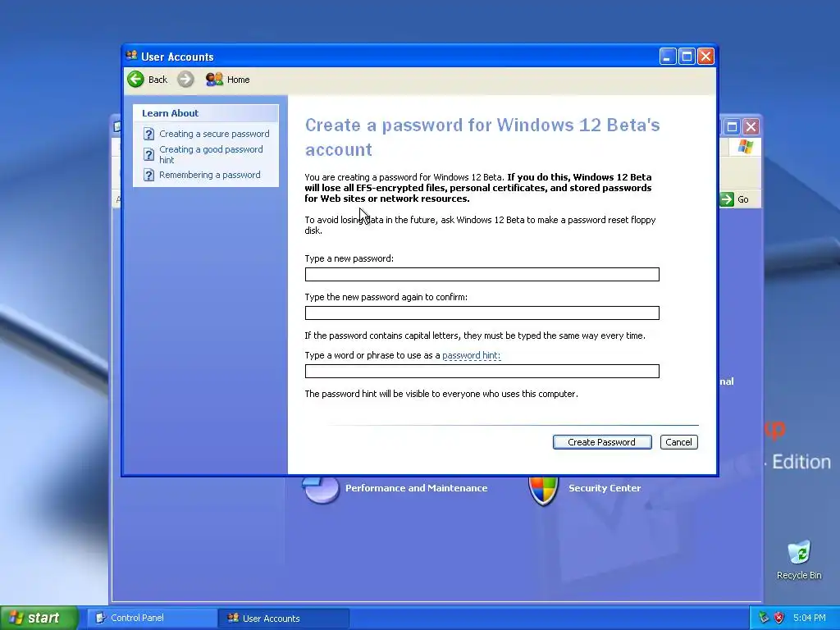Click the question icon beside Remembering a password
This screenshot has width=840, height=630.
tap(149, 176)
